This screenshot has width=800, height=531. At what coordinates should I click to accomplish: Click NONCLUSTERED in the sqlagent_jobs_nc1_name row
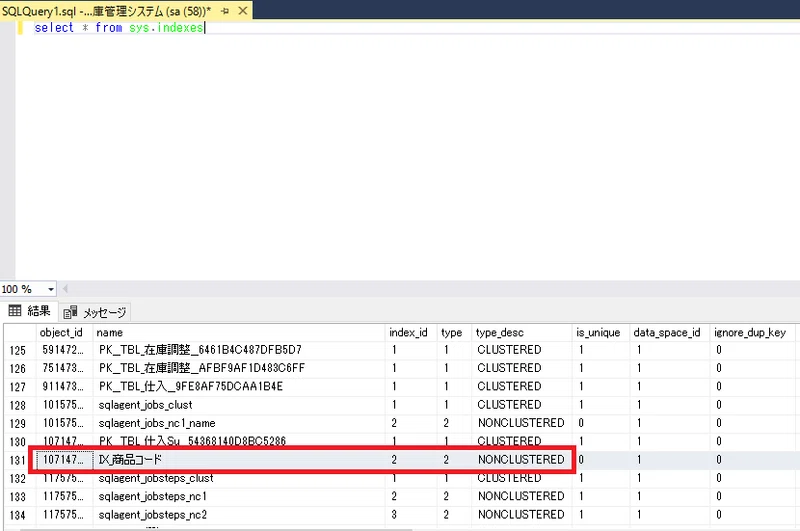[x=521, y=423]
